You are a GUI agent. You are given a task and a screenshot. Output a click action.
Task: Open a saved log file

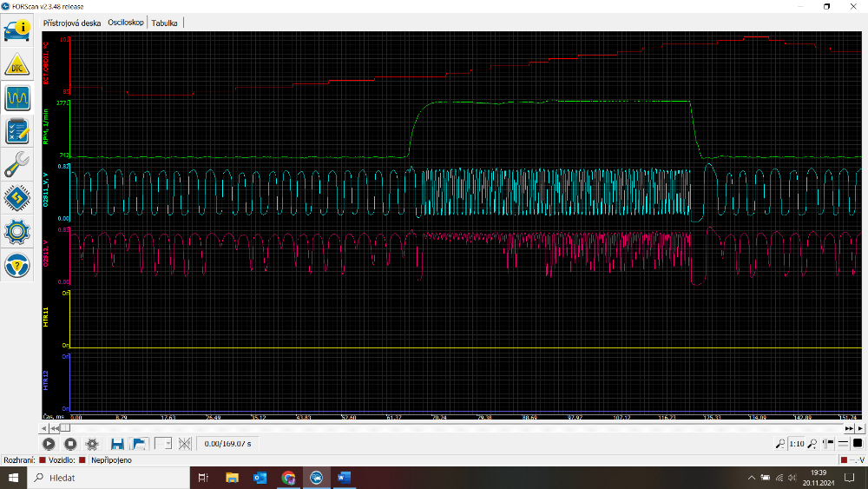click(138, 444)
